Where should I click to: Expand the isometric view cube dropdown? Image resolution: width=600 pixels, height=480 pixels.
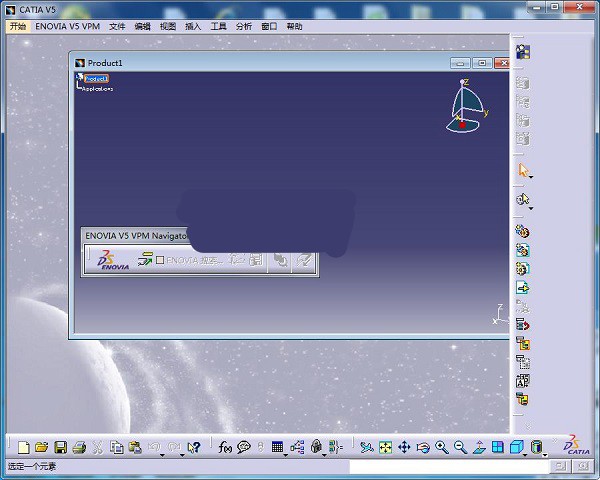525,455
